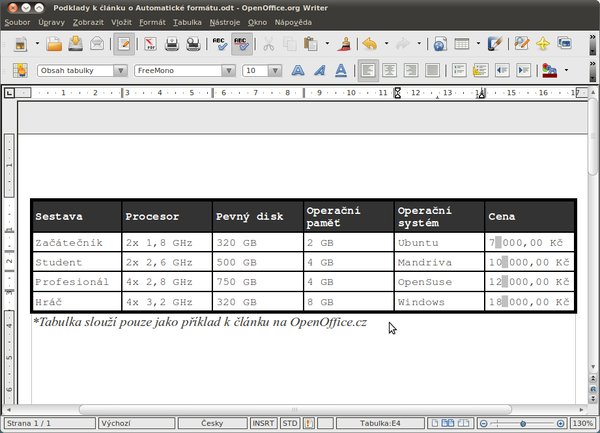The image size is (600, 433).
Task: Apply Underline formatting icon
Action: [341, 70]
